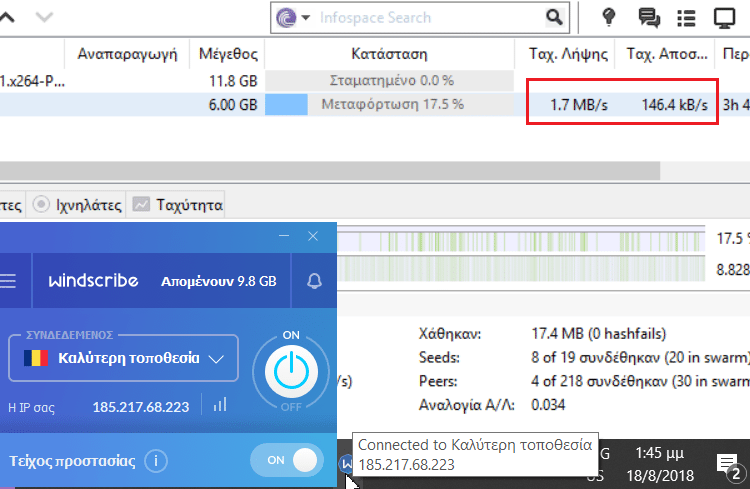Open the Windscribe hamburger menu
The image size is (750, 489).
[8, 281]
